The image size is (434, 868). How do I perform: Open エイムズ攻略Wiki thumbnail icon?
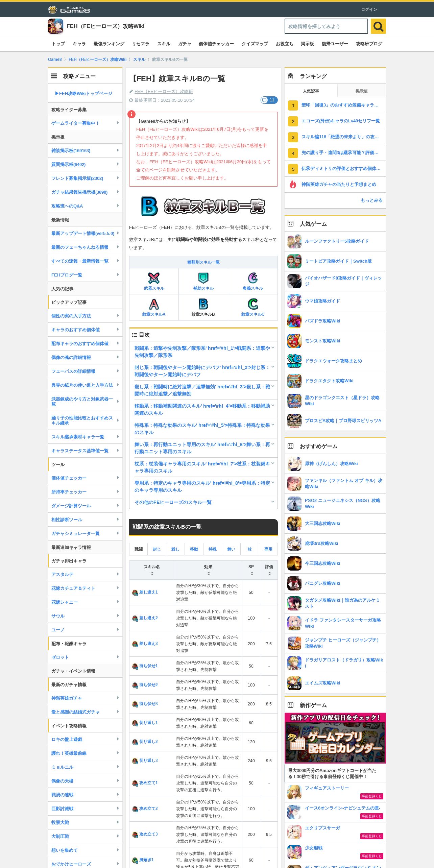point(294,683)
